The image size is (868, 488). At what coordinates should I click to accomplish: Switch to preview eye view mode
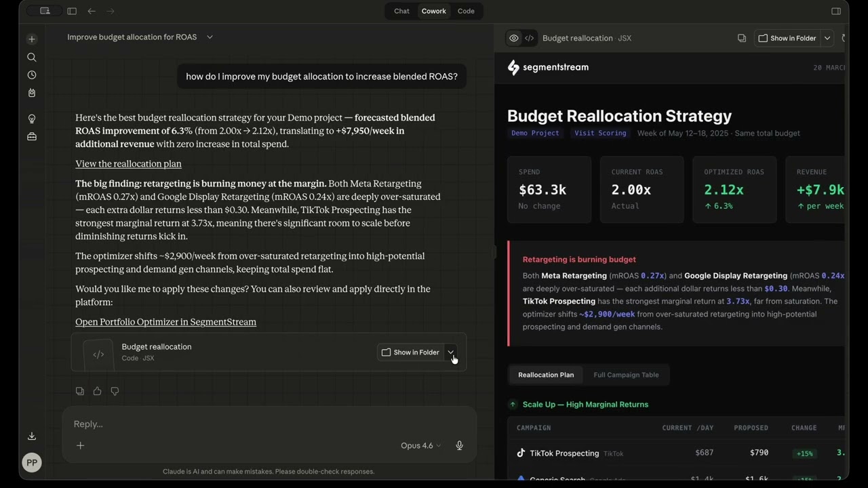click(x=514, y=38)
